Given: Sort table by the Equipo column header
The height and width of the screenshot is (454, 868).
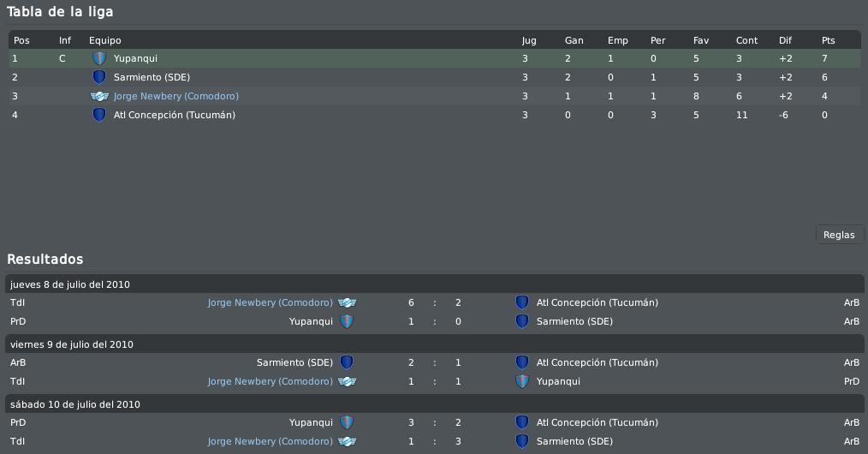Looking at the screenshot, I should pyautogui.click(x=105, y=40).
